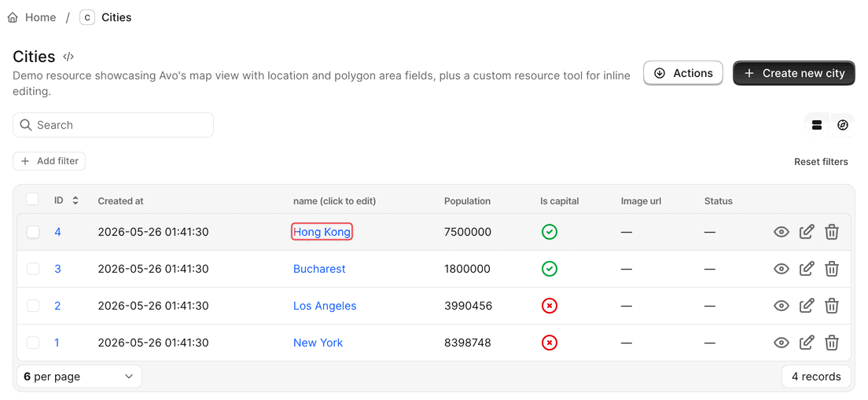The image size is (868, 400).
Task: Edit the New York name inline
Action: coord(318,343)
